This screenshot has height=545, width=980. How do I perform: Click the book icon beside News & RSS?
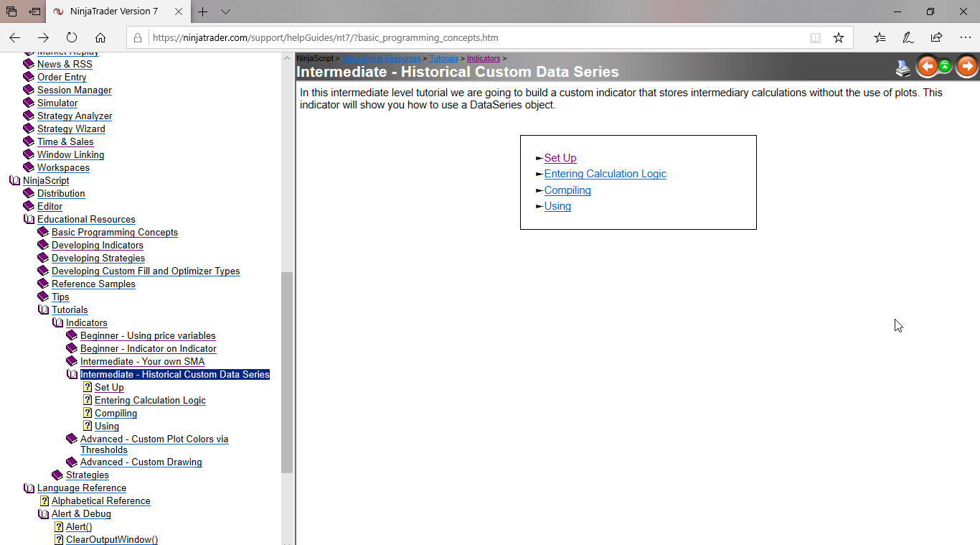pyautogui.click(x=29, y=64)
